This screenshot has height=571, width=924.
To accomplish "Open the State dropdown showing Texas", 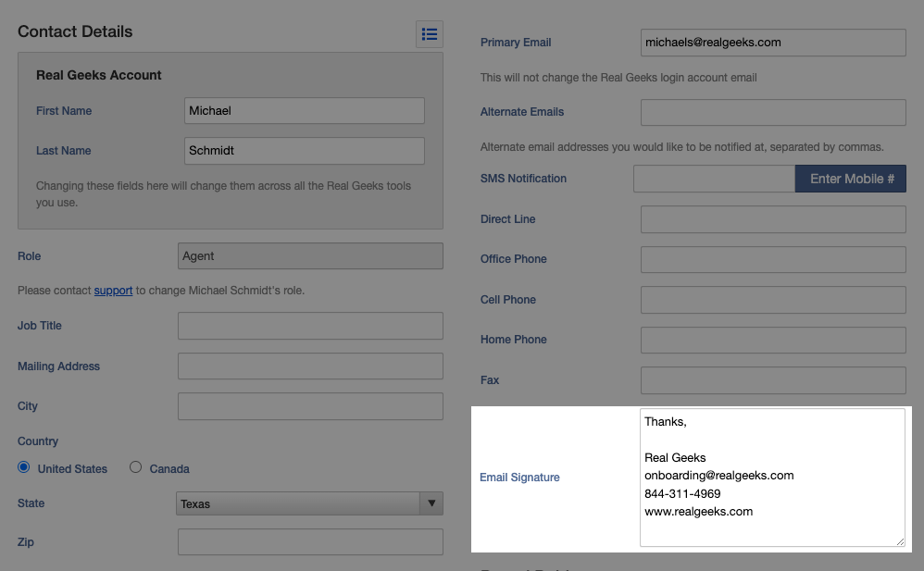I will (x=309, y=503).
